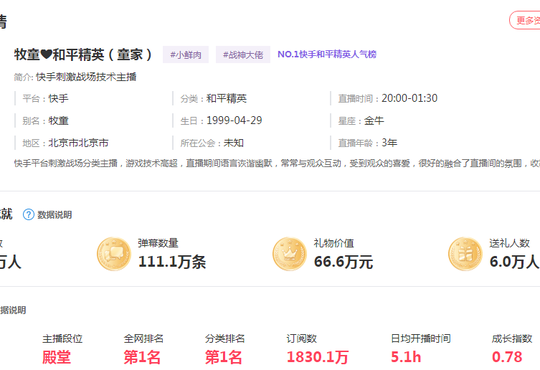Click the 111.1万条 bullet comment count
The image size is (540, 370).
coord(172,262)
